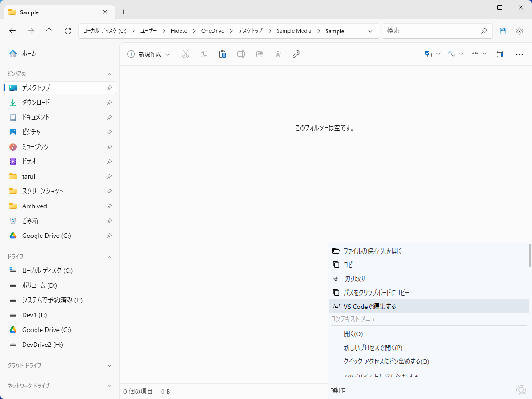Open the wrench tools icon in the toolbar
This screenshot has width=532, height=399.
click(296, 54)
